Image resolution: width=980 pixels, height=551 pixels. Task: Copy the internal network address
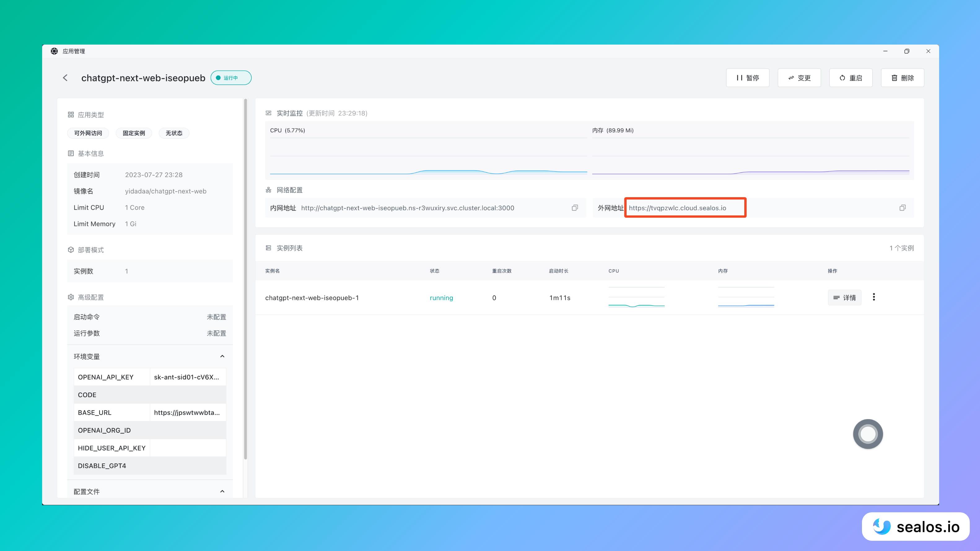coord(575,208)
